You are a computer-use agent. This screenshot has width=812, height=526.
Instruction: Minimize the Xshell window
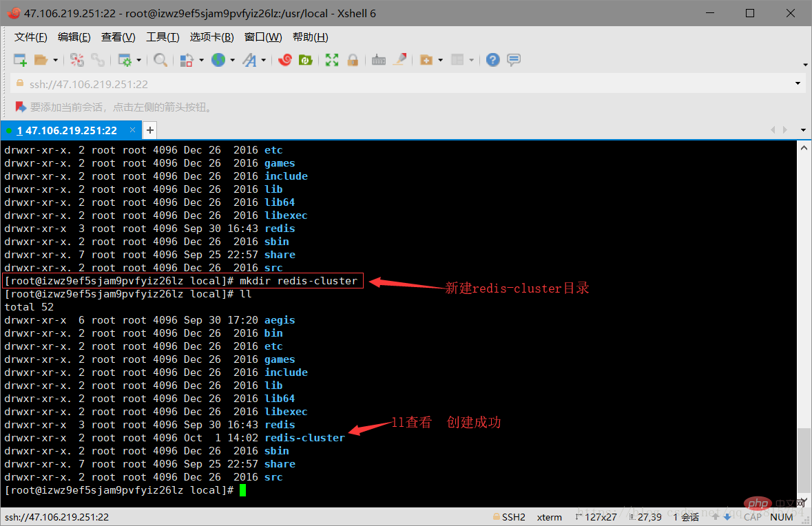point(710,14)
